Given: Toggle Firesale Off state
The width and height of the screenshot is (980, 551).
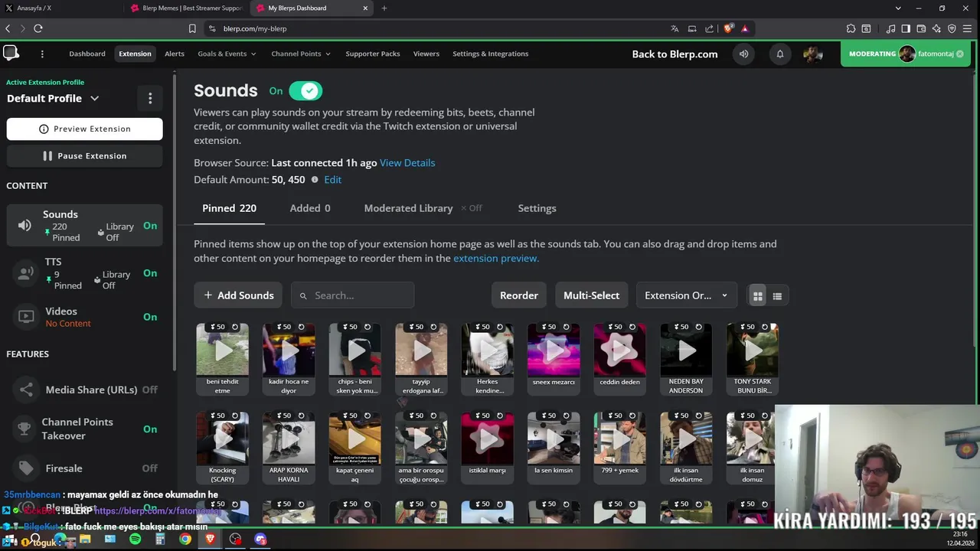Looking at the screenshot, I should (150, 468).
